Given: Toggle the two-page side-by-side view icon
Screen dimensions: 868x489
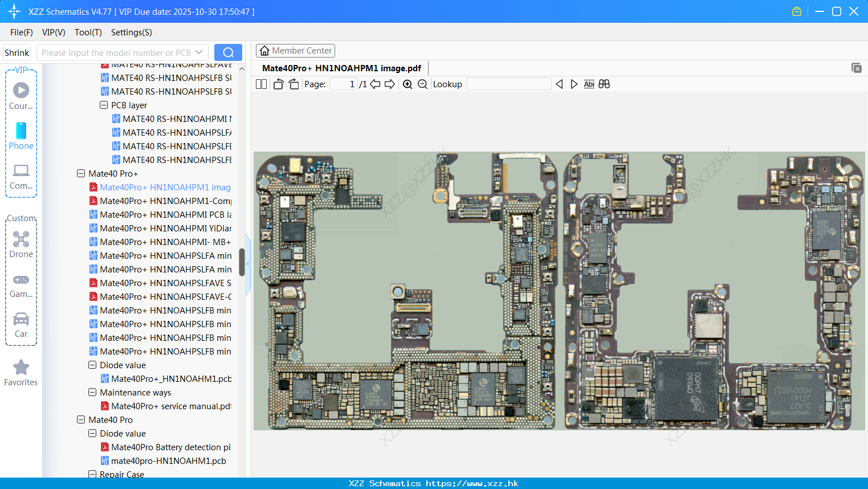Looking at the screenshot, I should click(261, 84).
